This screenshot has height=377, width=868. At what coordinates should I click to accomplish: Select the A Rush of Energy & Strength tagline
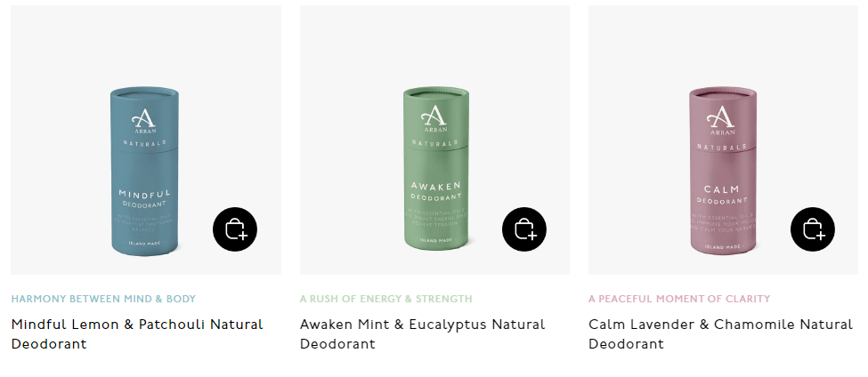(385, 299)
